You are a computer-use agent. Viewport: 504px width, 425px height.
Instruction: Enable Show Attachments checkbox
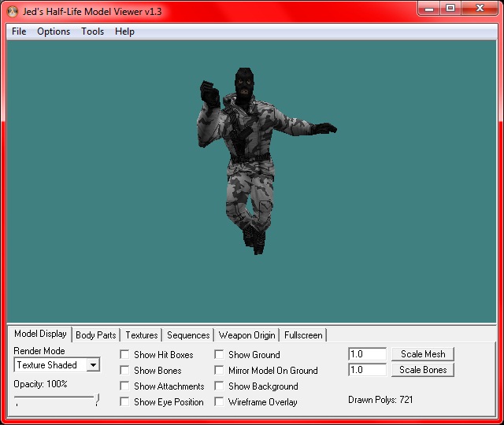pos(124,386)
